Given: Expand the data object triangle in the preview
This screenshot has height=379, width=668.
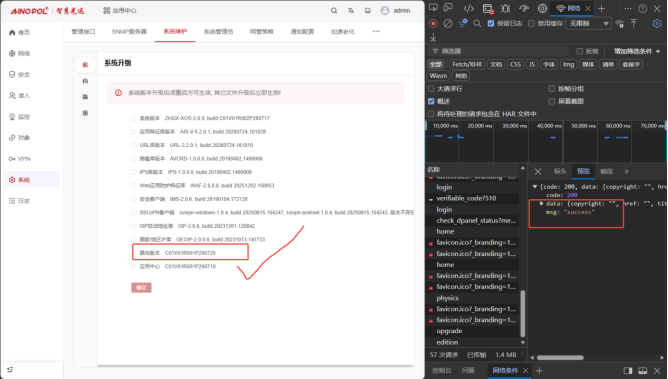Looking at the screenshot, I should click(x=541, y=204).
